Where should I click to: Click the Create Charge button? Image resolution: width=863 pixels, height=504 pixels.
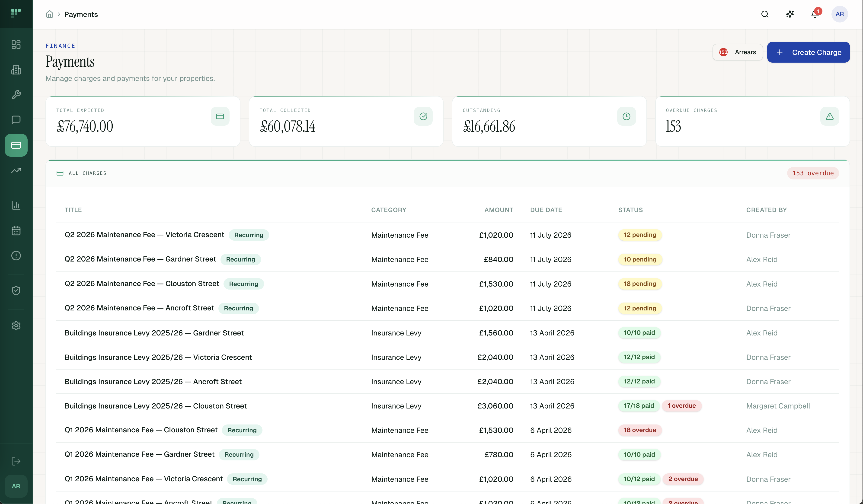809,52
